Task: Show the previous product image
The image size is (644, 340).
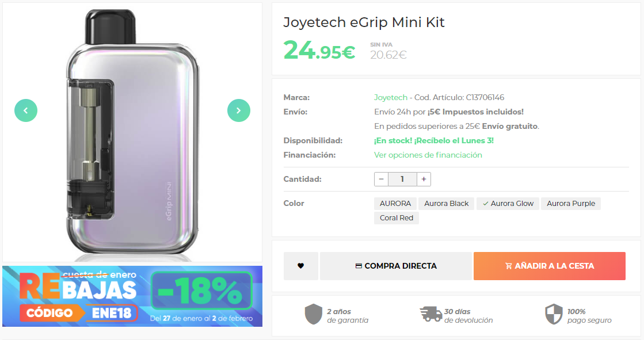Action: (x=26, y=110)
